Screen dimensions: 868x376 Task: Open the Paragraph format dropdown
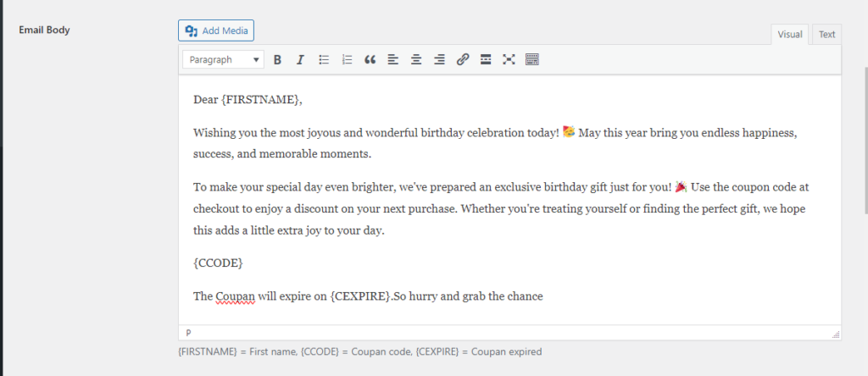tap(223, 60)
